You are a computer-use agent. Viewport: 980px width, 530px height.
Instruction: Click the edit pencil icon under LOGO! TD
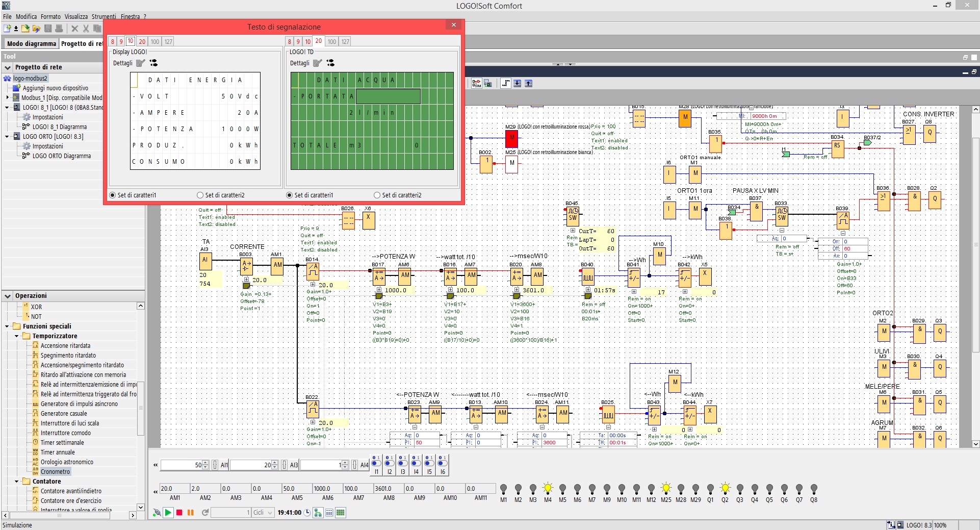tap(318, 63)
